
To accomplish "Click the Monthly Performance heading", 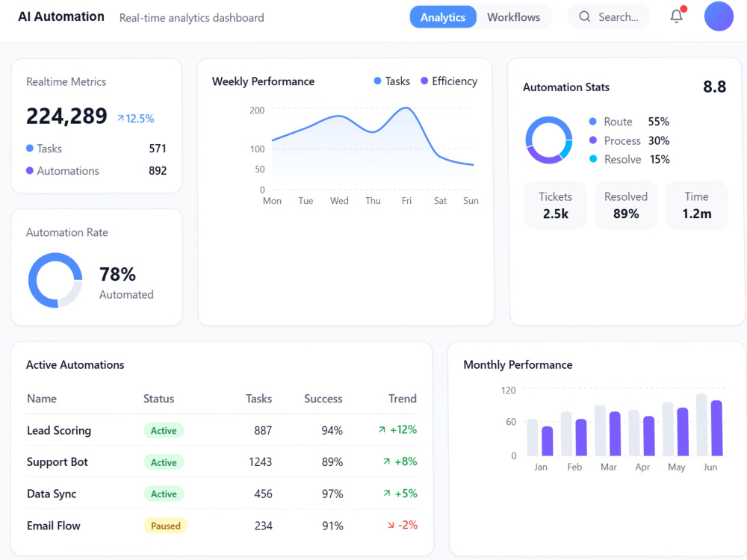I will pyautogui.click(x=518, y=365).
